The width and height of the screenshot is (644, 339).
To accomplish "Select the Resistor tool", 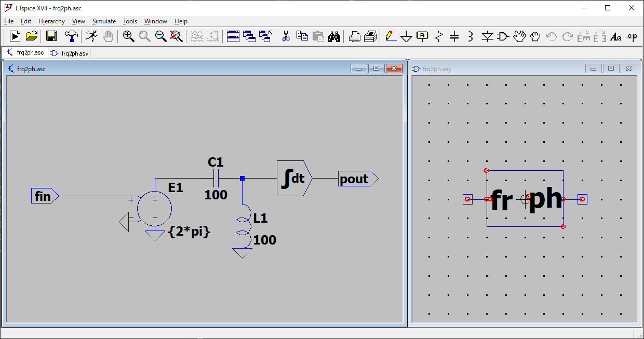I will point(439,36).
